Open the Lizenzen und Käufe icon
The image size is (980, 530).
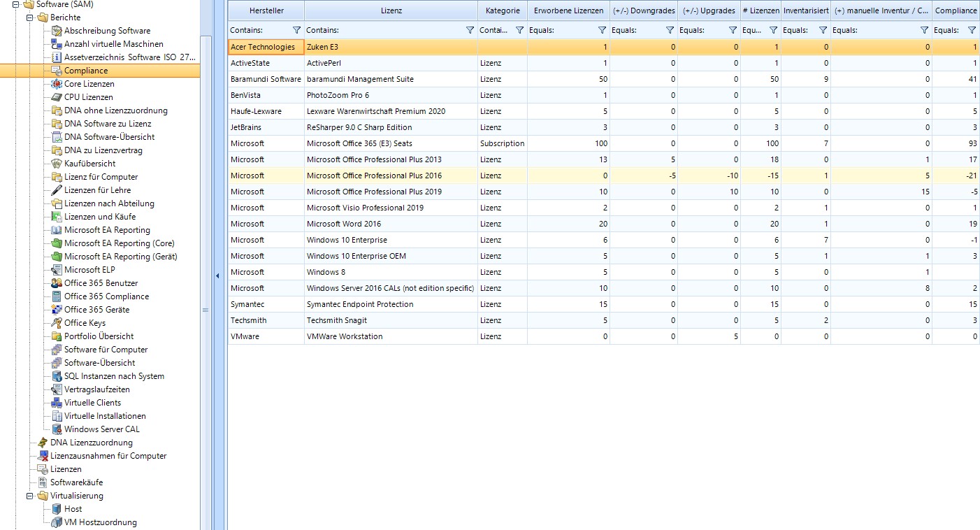click(x=57, y=217)
